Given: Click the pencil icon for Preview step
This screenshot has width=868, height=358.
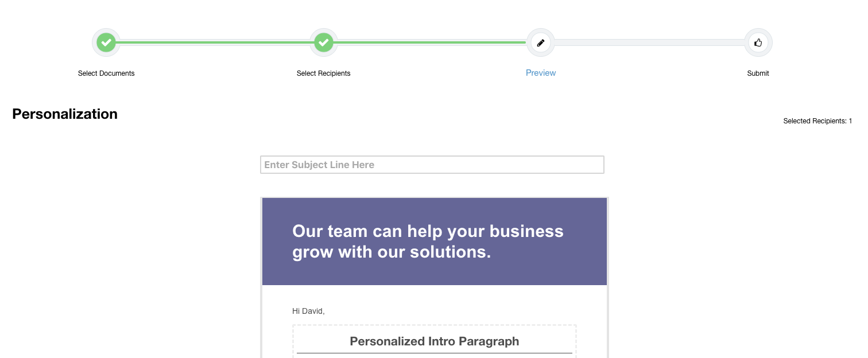Looking at the screenshot, I should click(x=541, y=42).
